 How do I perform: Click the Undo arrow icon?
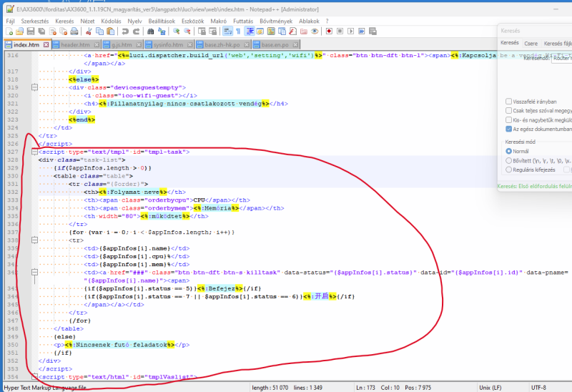[x=125, y=31]
